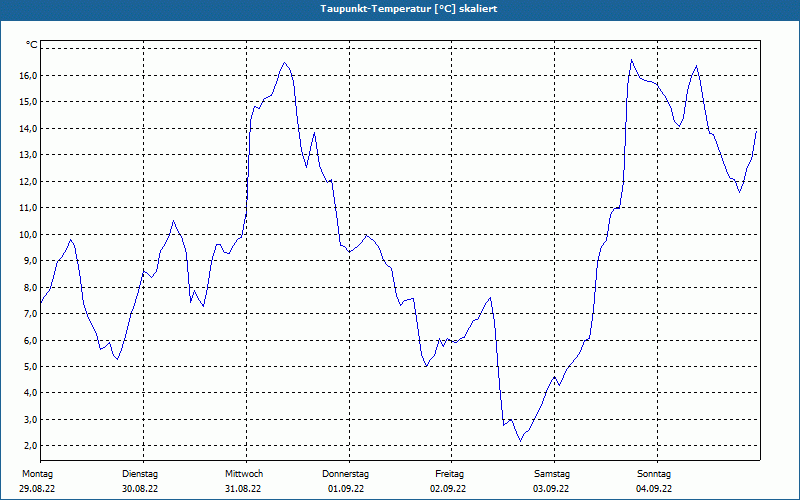Click the 6,0 y-axis label
This screenshot has width=800, height=500.
coord(31,340)
